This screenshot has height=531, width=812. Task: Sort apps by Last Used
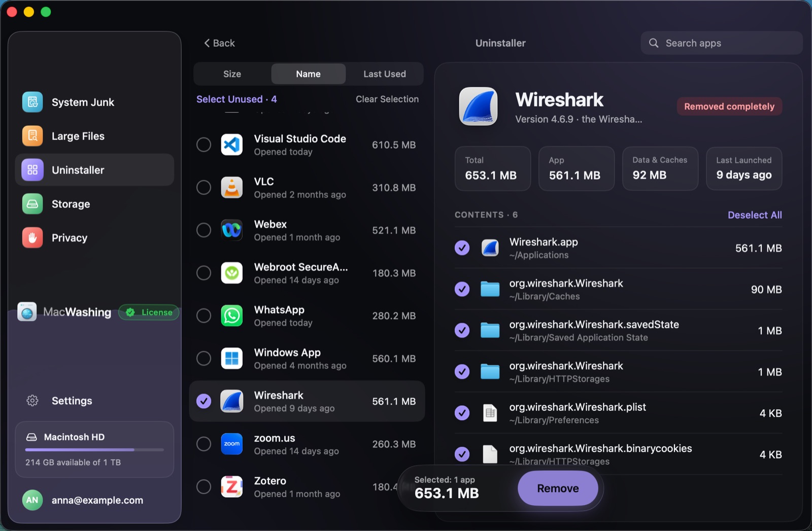pos(385,74)
